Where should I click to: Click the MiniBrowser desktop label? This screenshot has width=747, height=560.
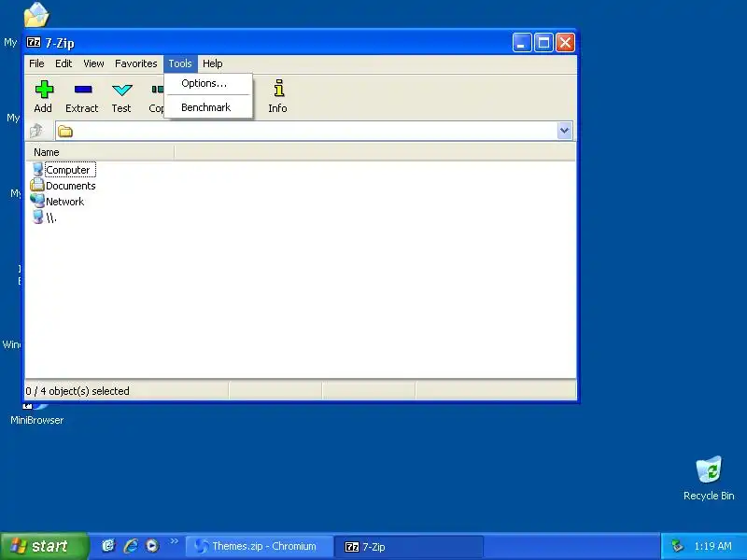pyautogui.click(x=36, y=420)
